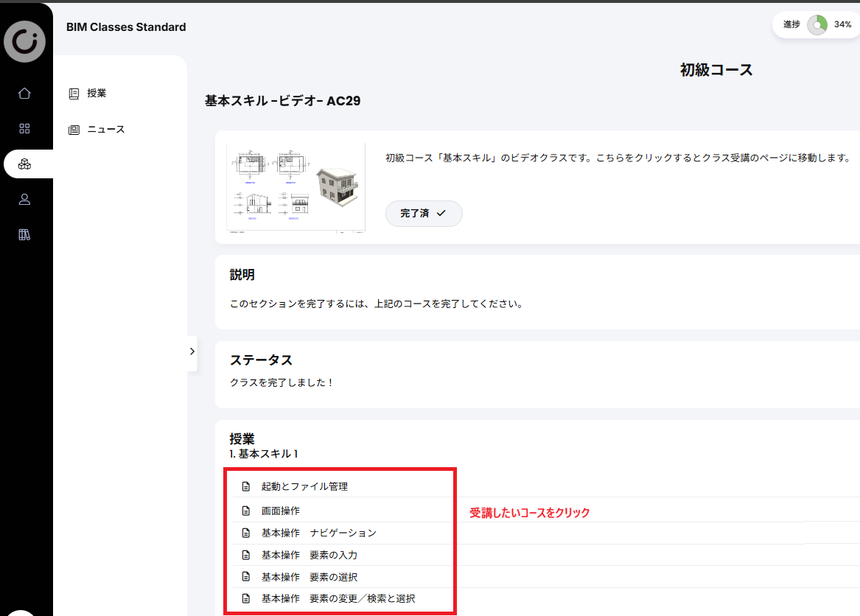Select the ニュース menu item

point(106,130)
